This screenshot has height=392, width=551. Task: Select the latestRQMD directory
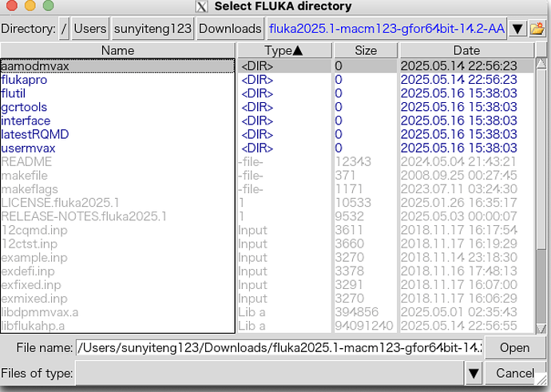coord(35,135)
